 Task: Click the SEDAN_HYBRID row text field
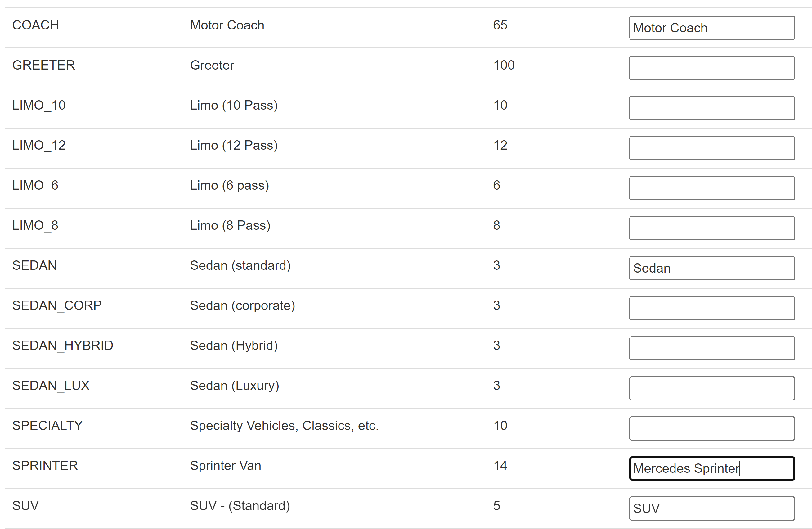(712, 348)
